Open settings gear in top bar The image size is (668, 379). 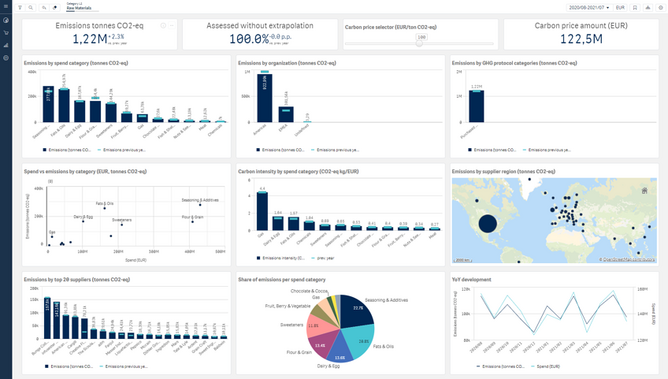coord(661,8)
